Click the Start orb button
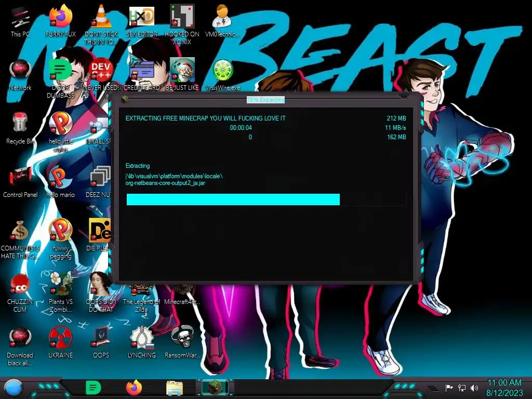 point(13,388)
